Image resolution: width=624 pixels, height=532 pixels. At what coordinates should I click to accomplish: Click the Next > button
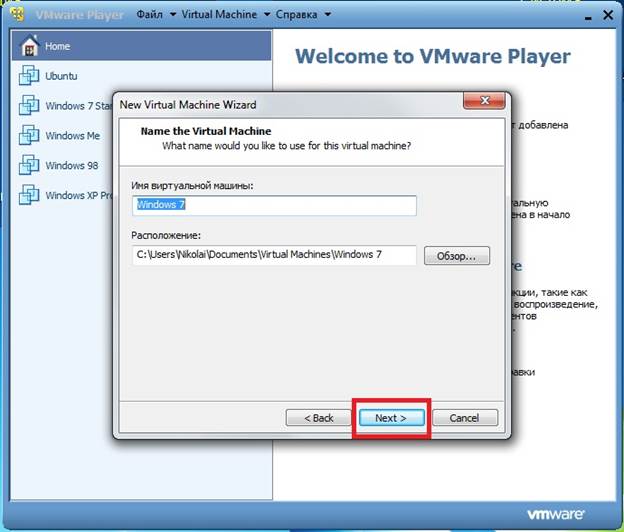392,418
